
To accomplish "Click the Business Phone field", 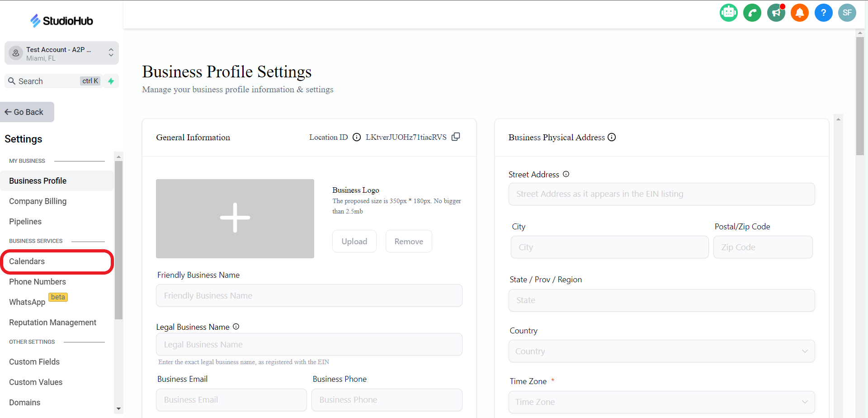I will pos(387,400).
